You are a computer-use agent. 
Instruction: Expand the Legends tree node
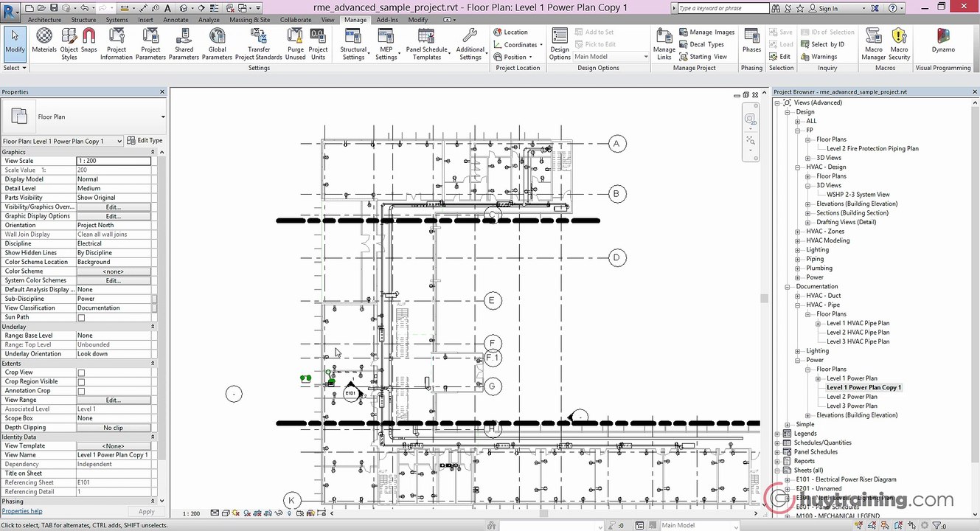pos(777,434)
